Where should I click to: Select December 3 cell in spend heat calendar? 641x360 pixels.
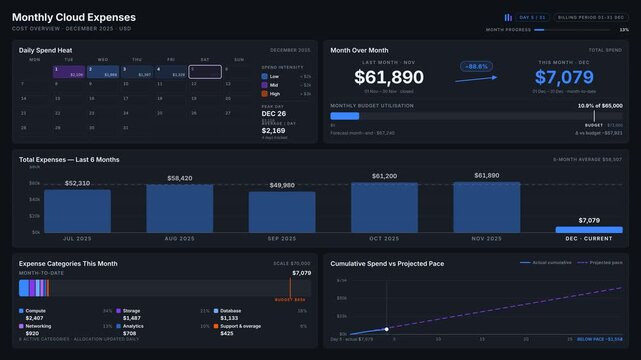[137, 72]
